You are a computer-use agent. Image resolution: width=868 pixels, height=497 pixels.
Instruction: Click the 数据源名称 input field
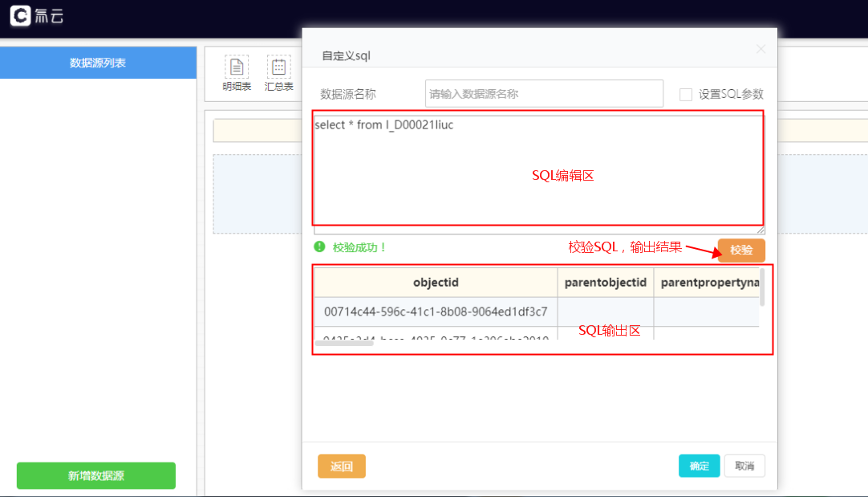click(x=544, y=94)
